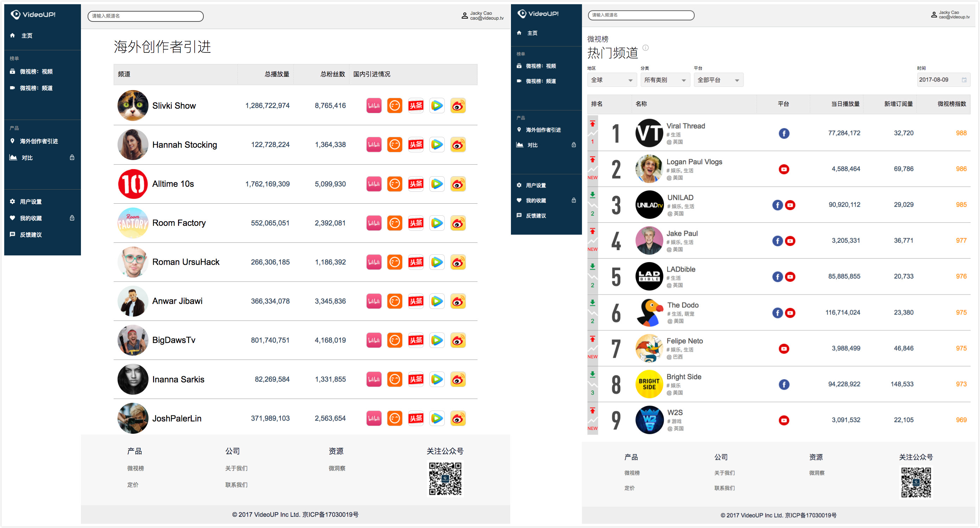Click 新增订阅量 column header
This screenshot has width=980, height=528.
tap(898, 104)
